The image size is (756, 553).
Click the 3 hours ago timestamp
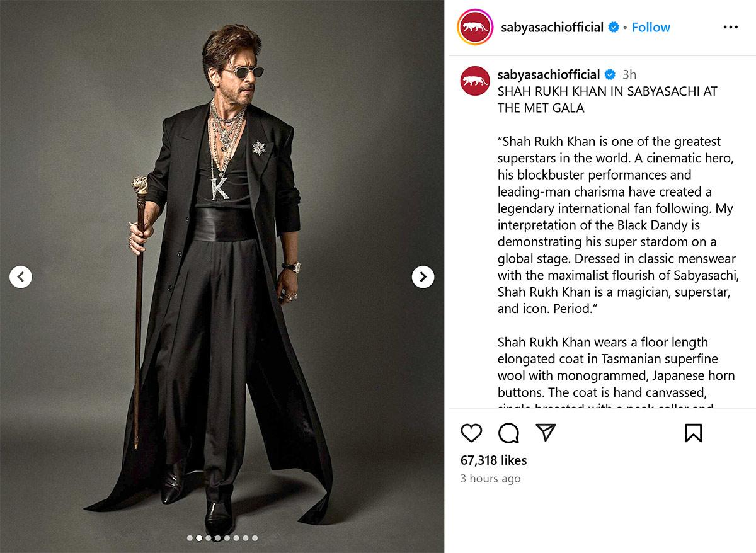[490, 479]
